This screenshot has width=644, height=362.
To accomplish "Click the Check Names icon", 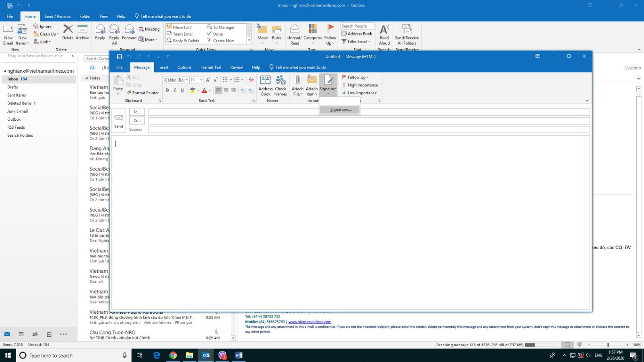I will 281,86.
